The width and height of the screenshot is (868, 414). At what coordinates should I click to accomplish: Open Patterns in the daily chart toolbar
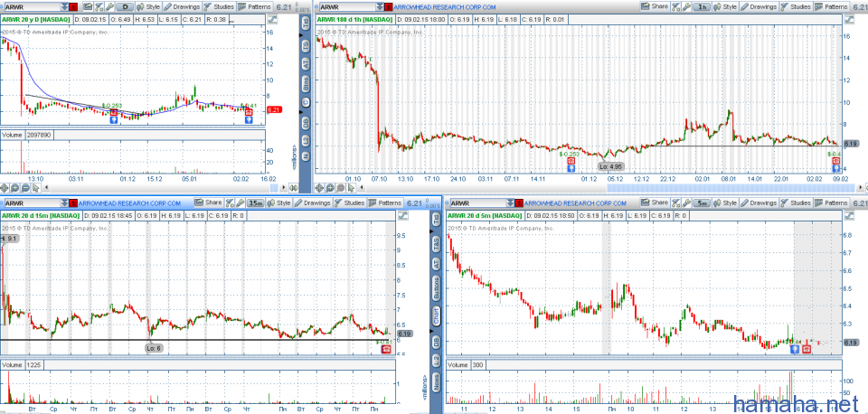click(255, 6)
